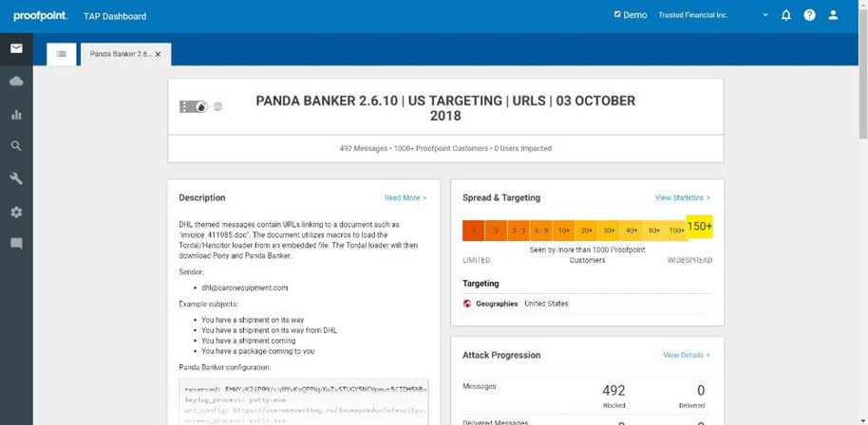Click the Panda Banker configuration code box
The image size is (868, 425).
(x=303, y=402)
